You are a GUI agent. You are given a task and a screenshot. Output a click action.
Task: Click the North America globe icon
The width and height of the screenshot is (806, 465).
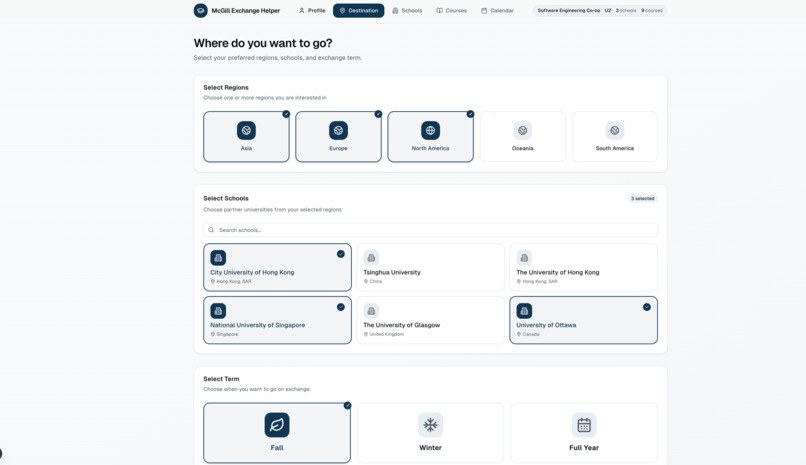(x=430, y=131)
